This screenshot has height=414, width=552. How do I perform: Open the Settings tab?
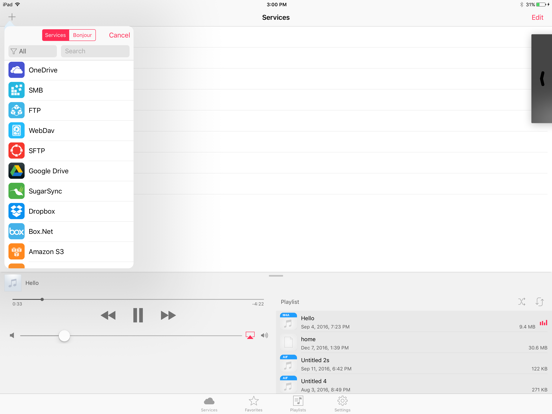(342, 404)
